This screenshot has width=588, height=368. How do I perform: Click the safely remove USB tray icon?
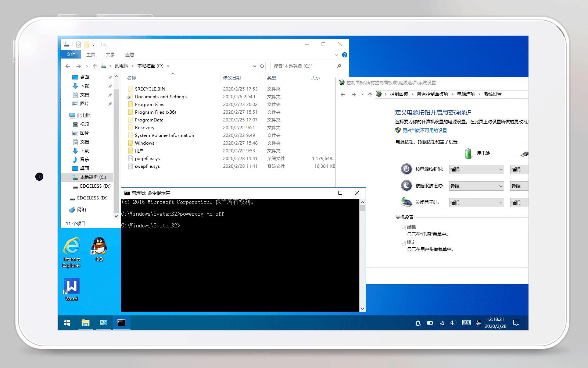pyautogui.click(x=419, y=323)
